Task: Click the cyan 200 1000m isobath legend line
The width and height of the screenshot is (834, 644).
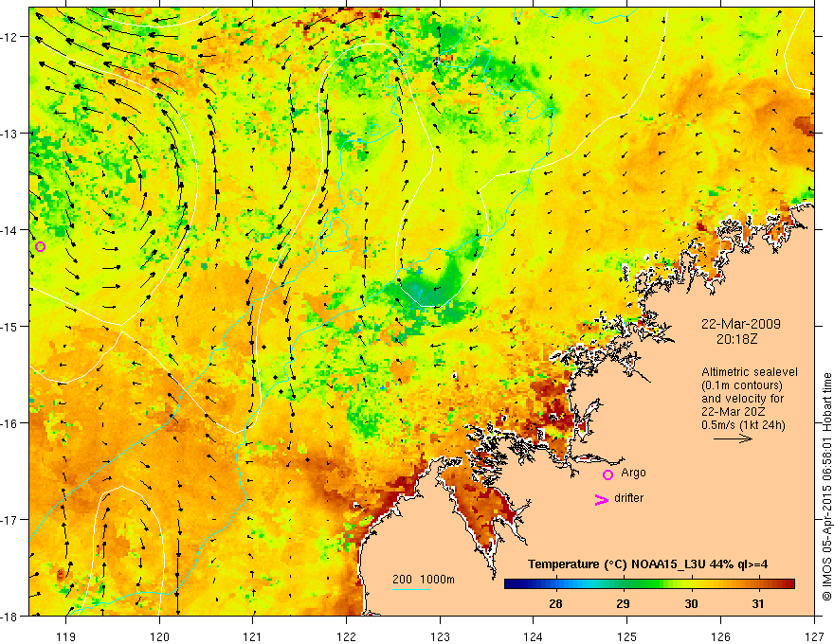Action: (411, 589)
